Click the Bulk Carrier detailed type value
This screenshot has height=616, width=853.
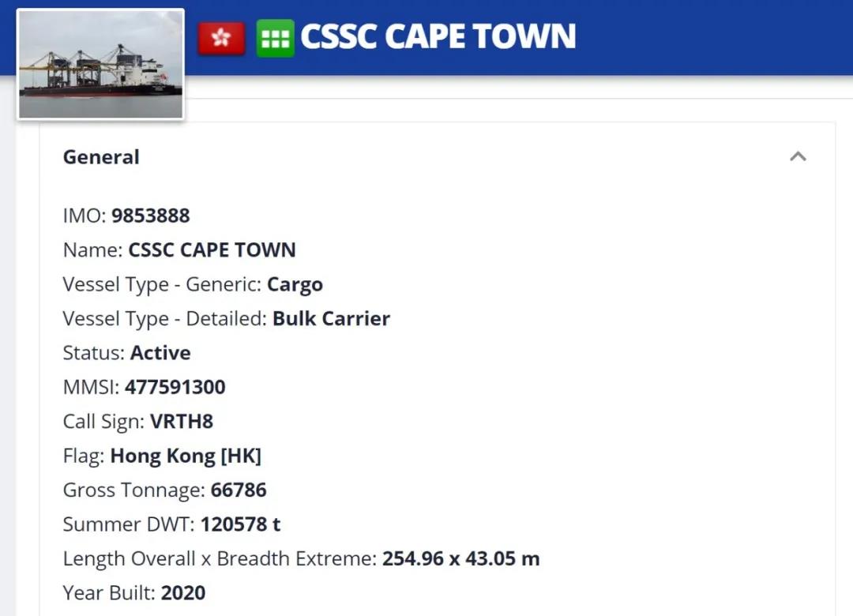331,319
